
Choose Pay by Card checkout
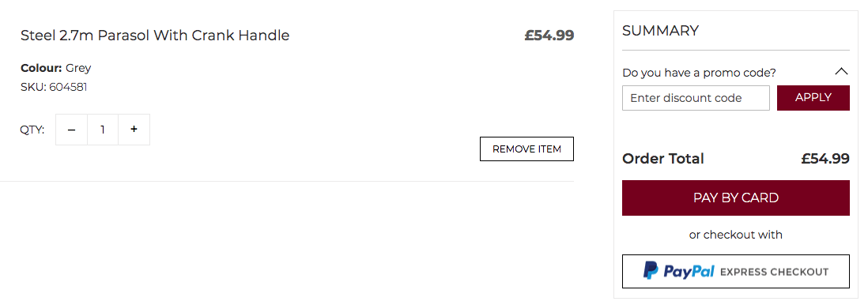[736, 198]
